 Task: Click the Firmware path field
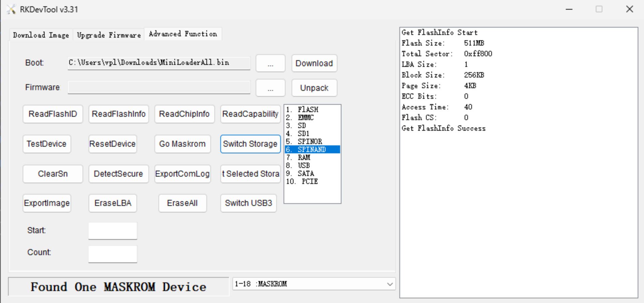click(x=159, y=87)
